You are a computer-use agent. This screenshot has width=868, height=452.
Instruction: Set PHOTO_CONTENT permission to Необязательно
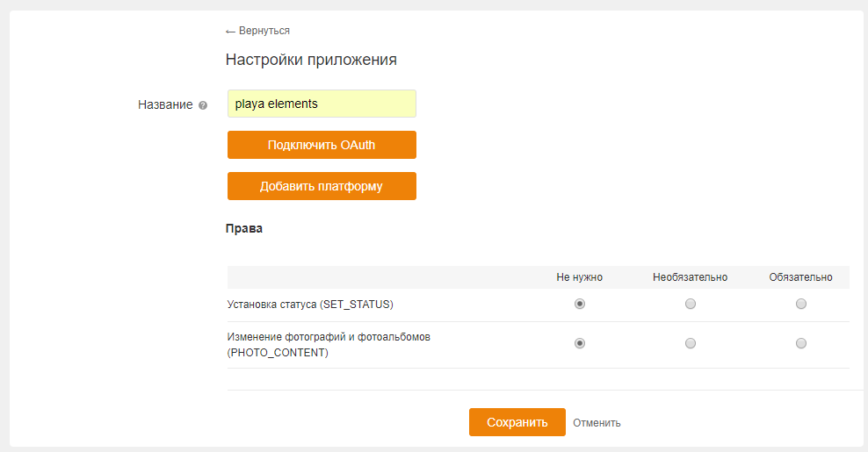tap(691, 343)
